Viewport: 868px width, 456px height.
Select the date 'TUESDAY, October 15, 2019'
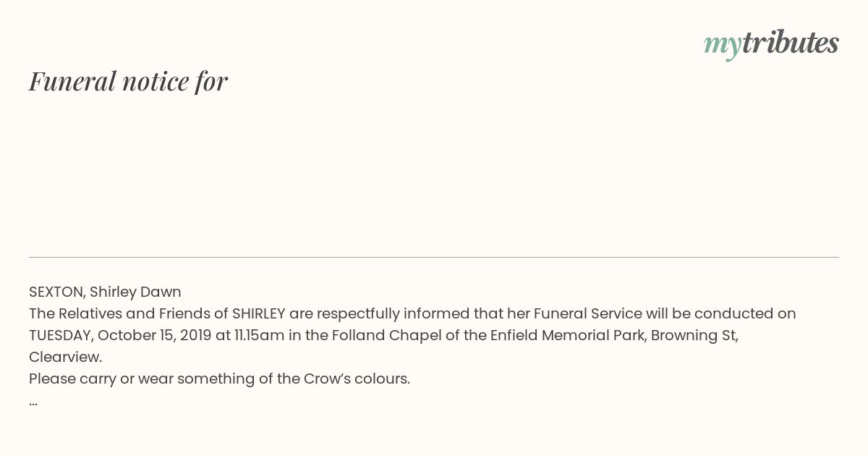(x=120, y=335)
